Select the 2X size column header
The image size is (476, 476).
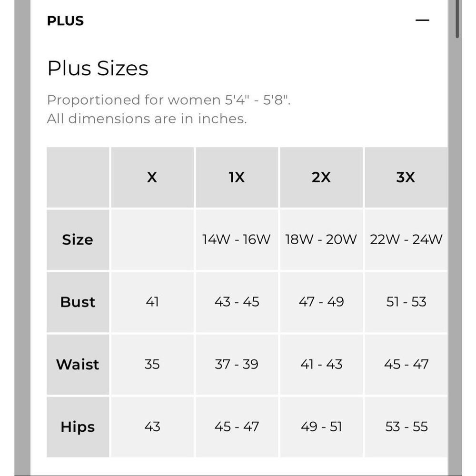tap(321, 177)
